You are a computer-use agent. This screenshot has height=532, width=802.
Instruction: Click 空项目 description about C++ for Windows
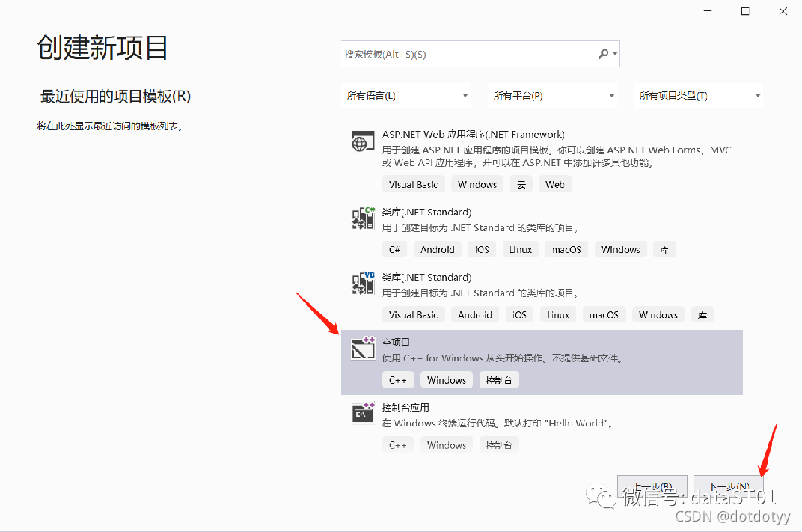pos(503,358)
